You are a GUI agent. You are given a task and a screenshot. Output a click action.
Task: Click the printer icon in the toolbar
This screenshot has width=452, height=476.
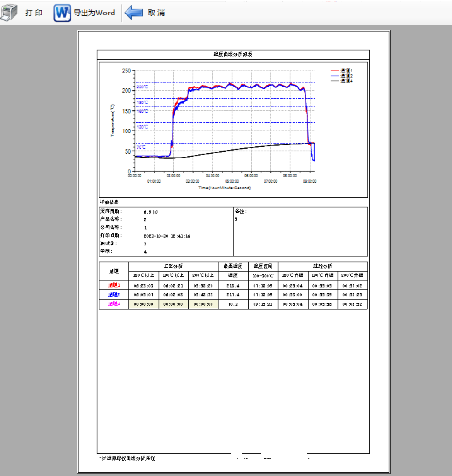coord(9,13)
